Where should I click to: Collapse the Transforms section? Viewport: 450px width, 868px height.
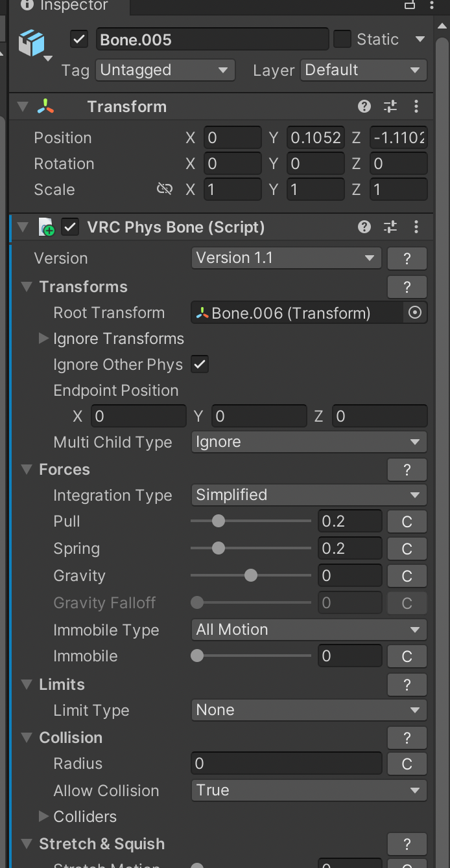27,287
